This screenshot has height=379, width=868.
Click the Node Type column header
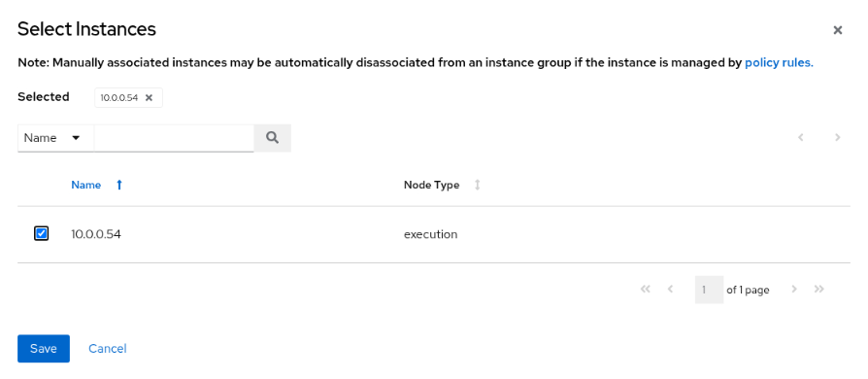pos(432,185)
